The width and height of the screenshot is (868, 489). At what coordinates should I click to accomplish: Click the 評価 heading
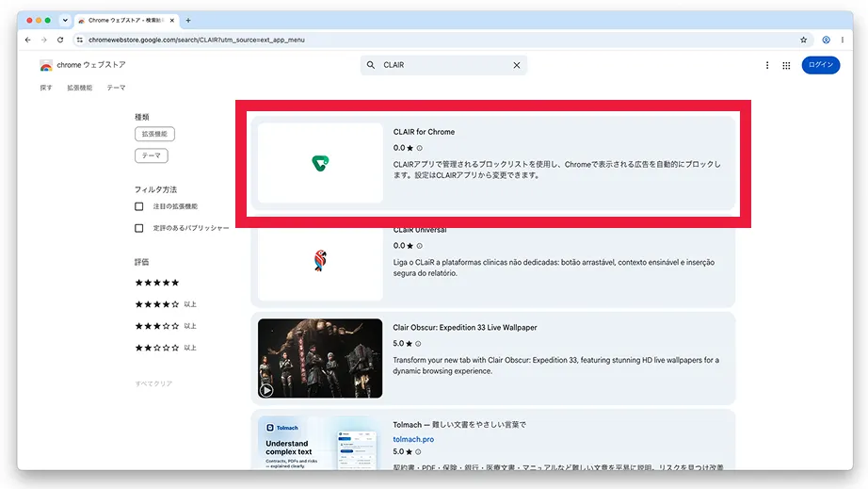142,262
